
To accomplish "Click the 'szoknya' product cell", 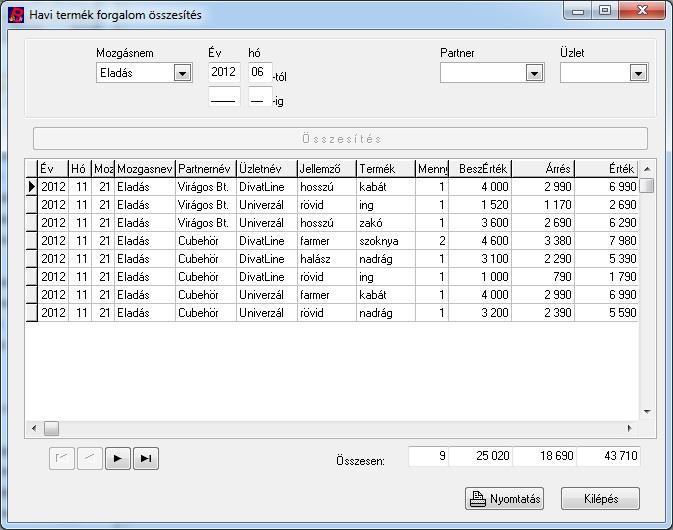I will [386, 241].
